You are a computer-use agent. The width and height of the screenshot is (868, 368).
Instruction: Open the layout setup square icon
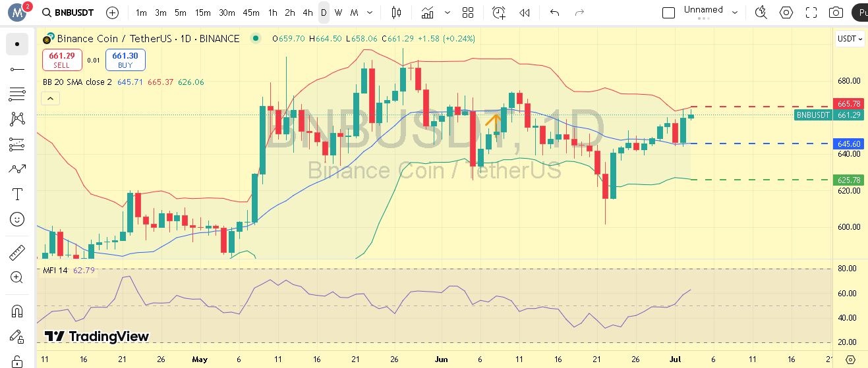point(668,13)
